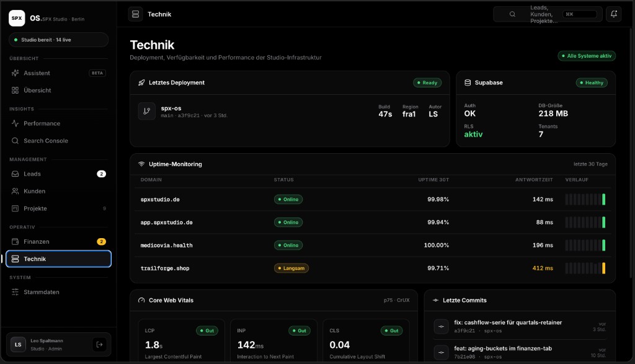
Task: Open Assistent in the sidebar
Action: (x=59, y=73)
